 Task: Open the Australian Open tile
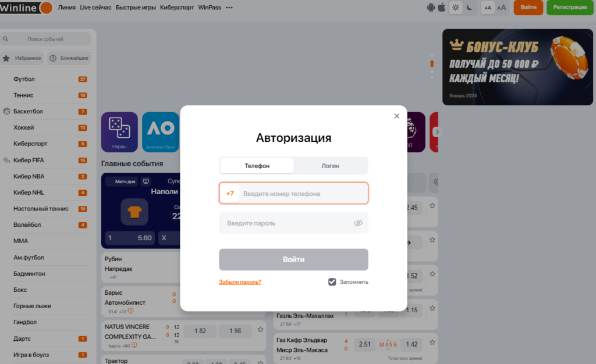(161, 132)
